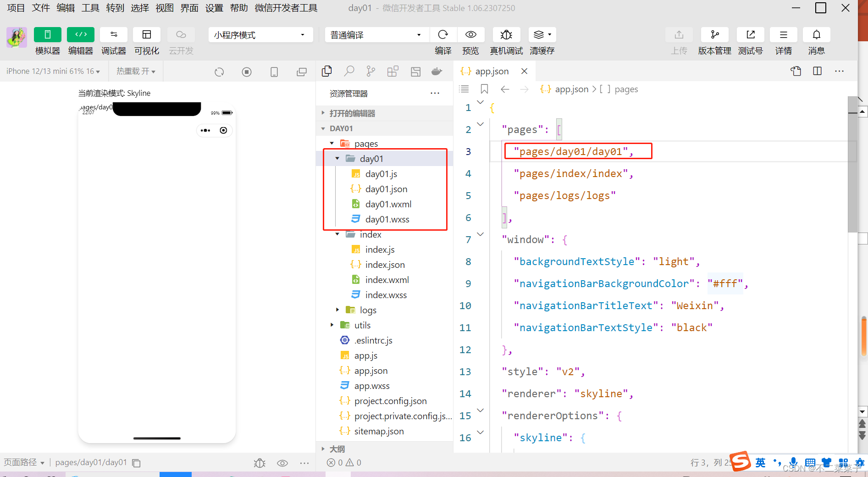
Task: Open the 工具 menu
Action: pos(90,8)
